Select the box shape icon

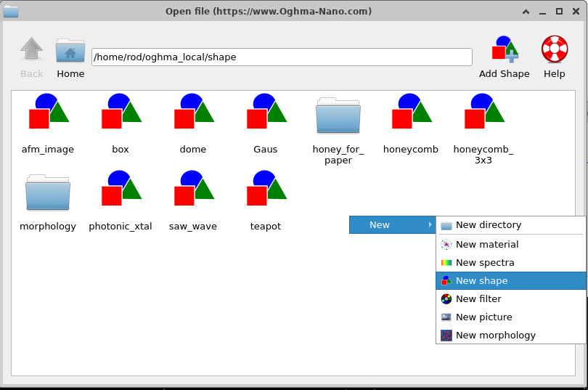(x=121, y=111)
